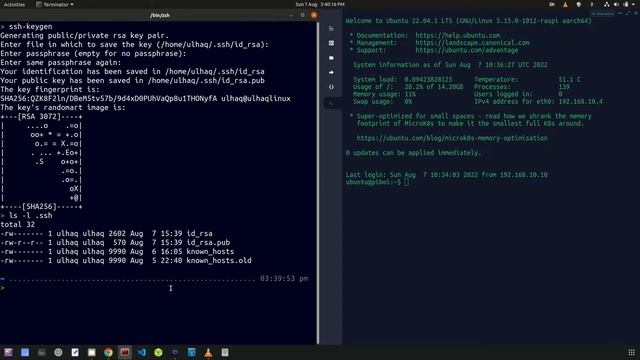Click the left terminal vertical scrollbar
This screenshot has width=640, height=360.
point(318,183)
